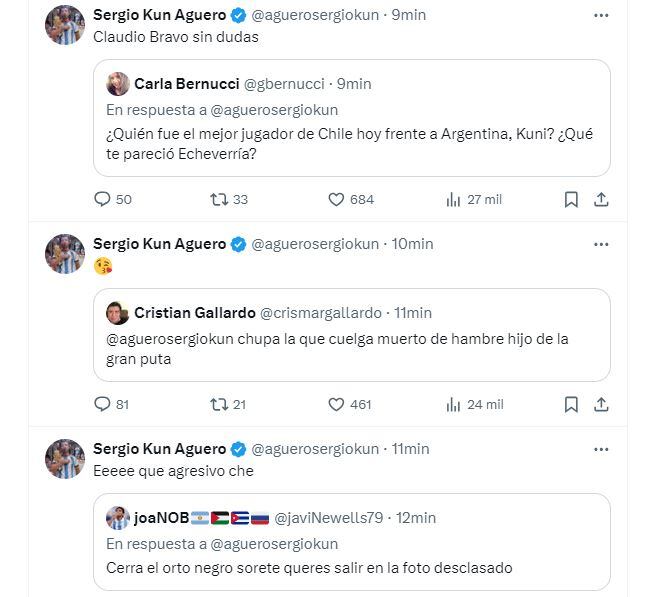Image resolution: width=646 pixels, height=597 pixels.
Task: Open the @aguerosergiokun link in Carla's reply
Action: pos(273,110)
